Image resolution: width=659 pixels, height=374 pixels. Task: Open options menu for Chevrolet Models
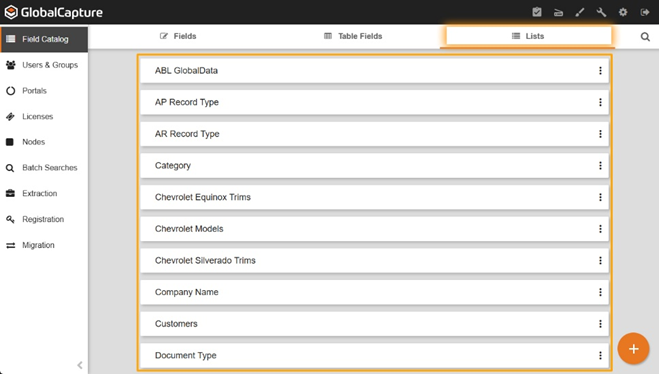tap(600, 229)
